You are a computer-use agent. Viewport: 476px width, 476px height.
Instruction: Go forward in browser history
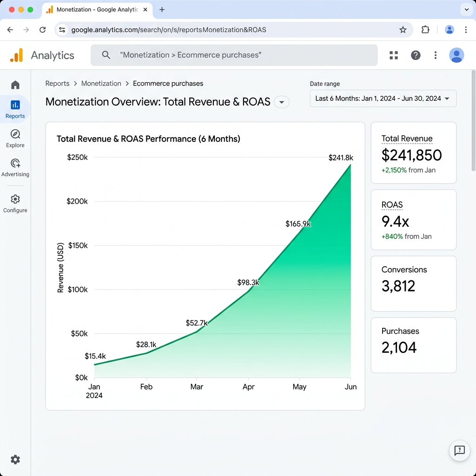click(x=26, y=30)
